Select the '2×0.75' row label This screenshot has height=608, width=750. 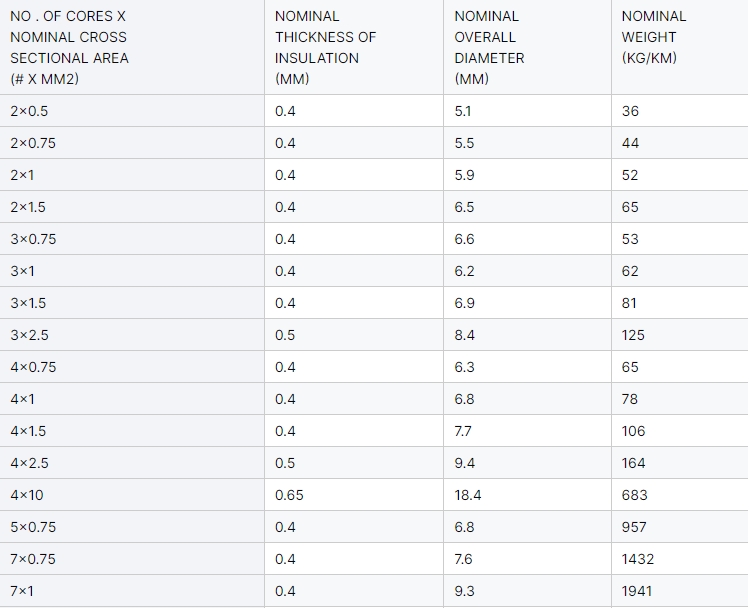33,143
